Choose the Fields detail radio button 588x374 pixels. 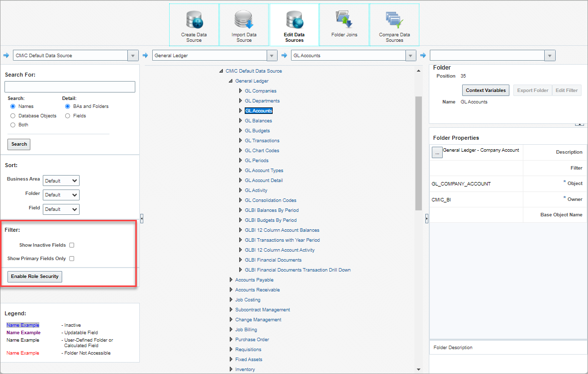pos(68,116)
